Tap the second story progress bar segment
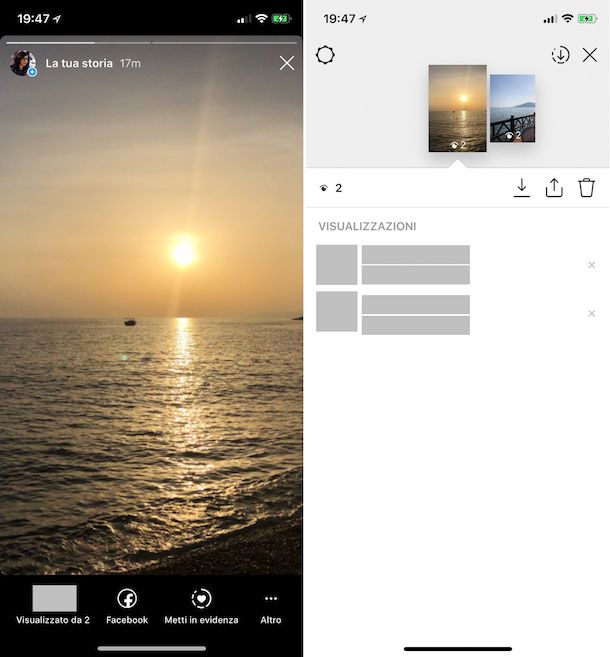610x657 pixels. (225, 43)
